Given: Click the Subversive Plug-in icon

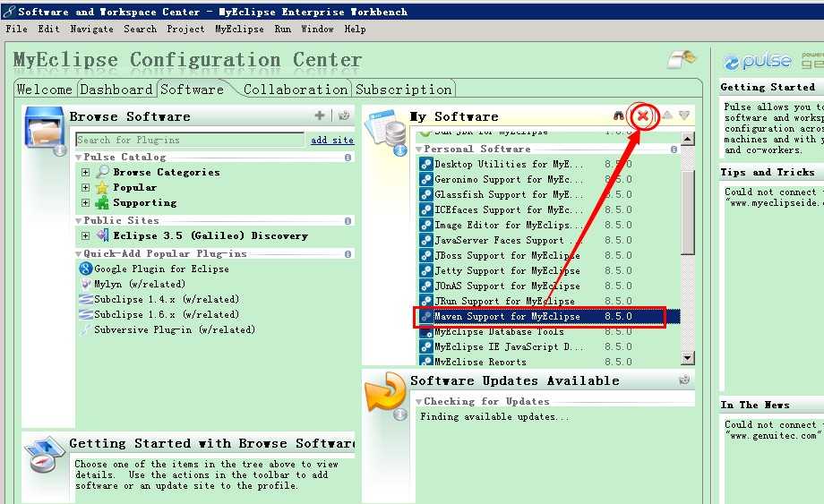Looking at the screenshot, I should coord(86,329).
